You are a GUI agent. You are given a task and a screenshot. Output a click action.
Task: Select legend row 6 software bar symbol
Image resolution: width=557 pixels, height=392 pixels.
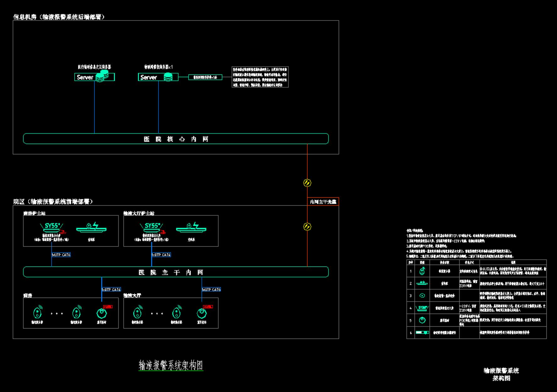pos(422,332)
